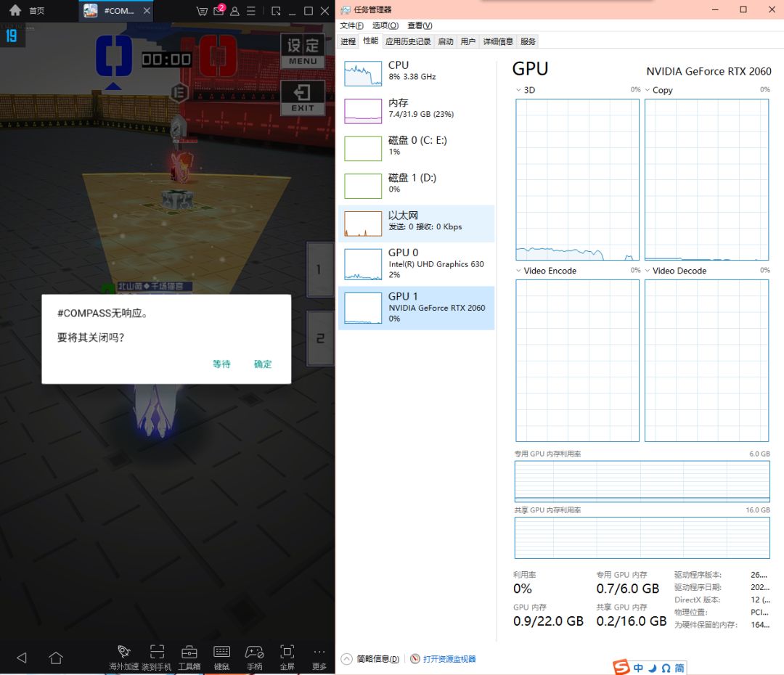Switch to the 进程 tab
The width and height of the screenshot is (784, 675).
click(x=348, y=41)
